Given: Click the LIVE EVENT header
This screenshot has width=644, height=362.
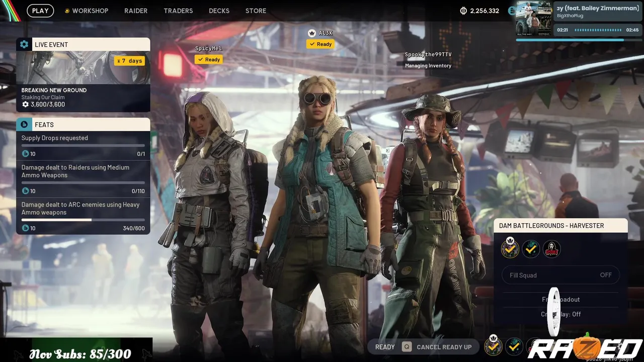Looking at the screenshot, I should pos(83,44).
